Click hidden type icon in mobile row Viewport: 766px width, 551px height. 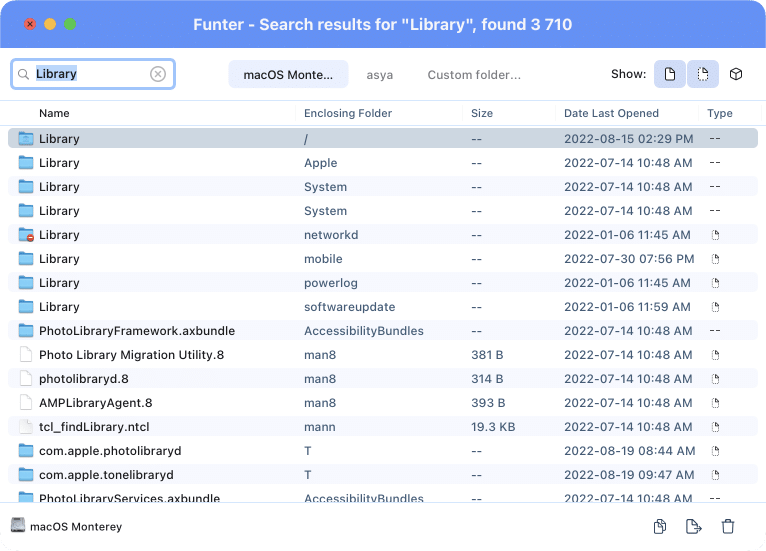pos(715,259)
